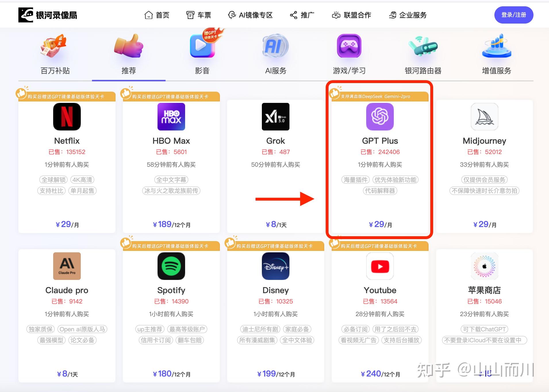Viewport: 549px width, 392px height.
Task: Click the Midjourney sailboat icon
Action: pyautogui.click(x=484, y=117)
